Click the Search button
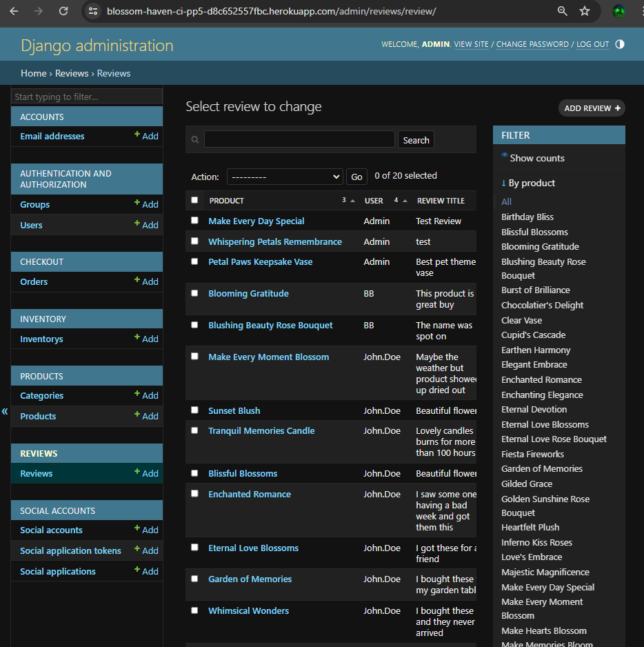Screen dimensions: 644x647 click(x=416, y=140)
